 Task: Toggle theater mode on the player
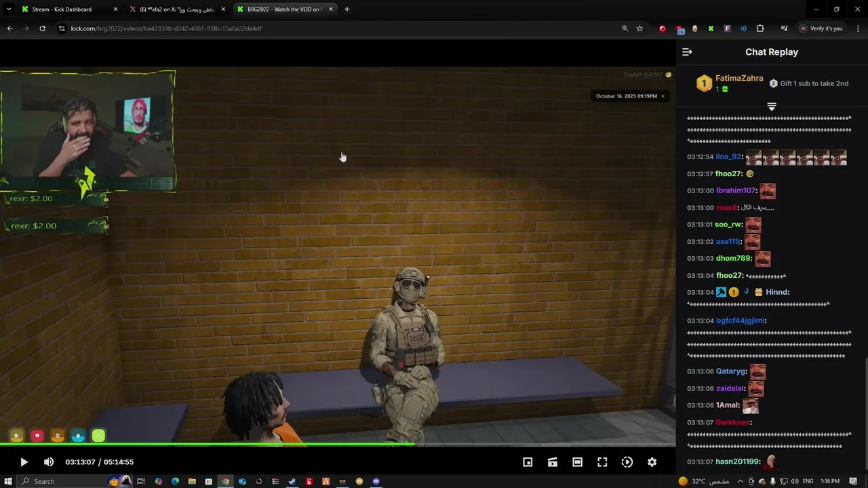pos(577,462)
